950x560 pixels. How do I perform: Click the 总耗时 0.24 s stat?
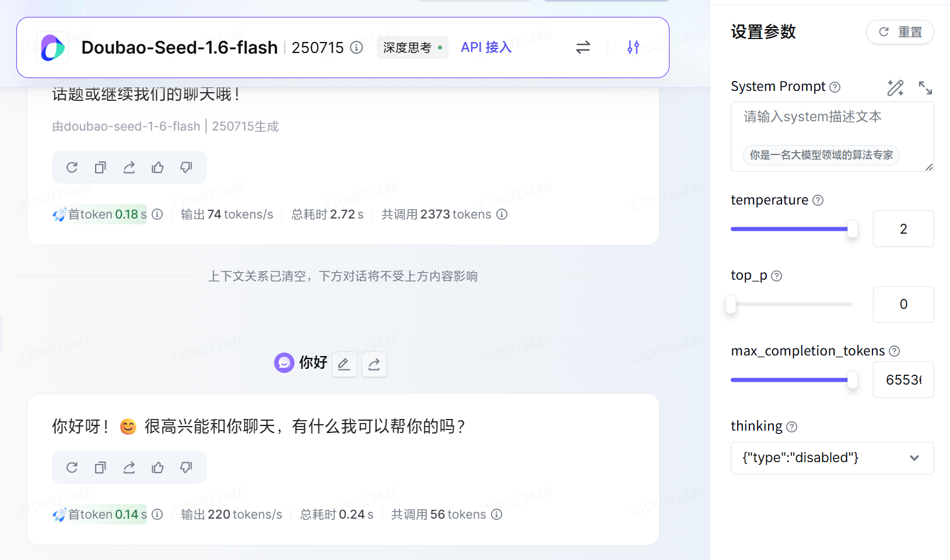[337, 515]
